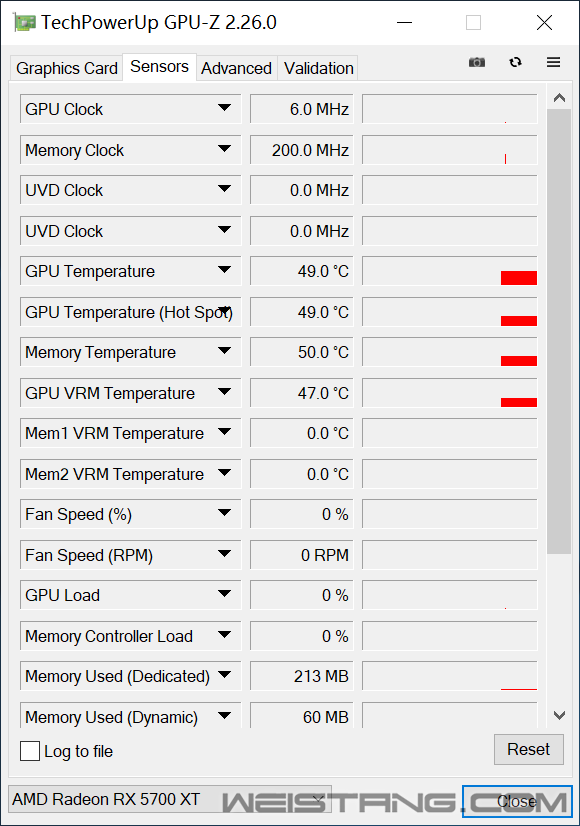Select the AMD Radeon RX 5700 XT combo box
The width and height of the screenshot is (580, 826).
pyautogui.click(x=170, y=799)
